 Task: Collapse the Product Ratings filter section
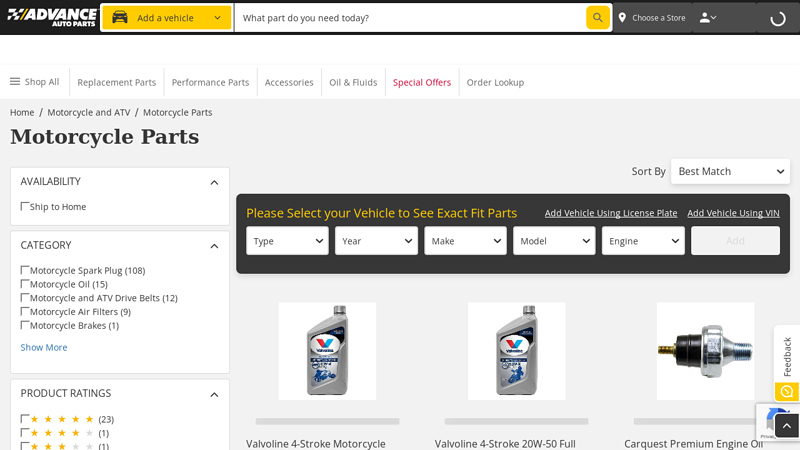point(214,394)
